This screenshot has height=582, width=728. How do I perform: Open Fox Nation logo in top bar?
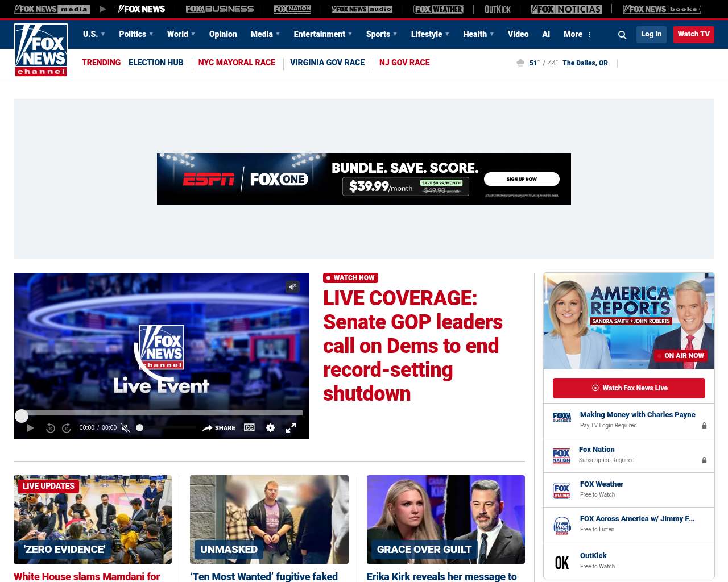coord(292,9)
